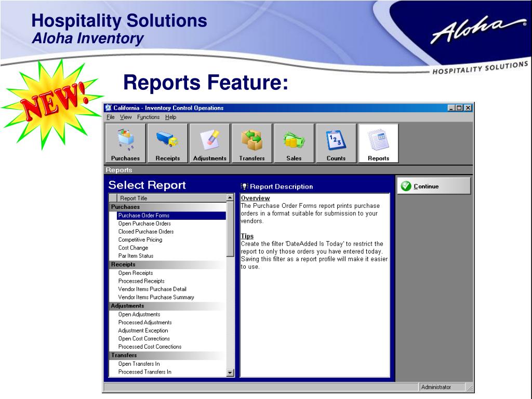This screenshot has height=399, width=532.
Task: Select the Closed Purchase Orders report
Action: tap(146, 232)
